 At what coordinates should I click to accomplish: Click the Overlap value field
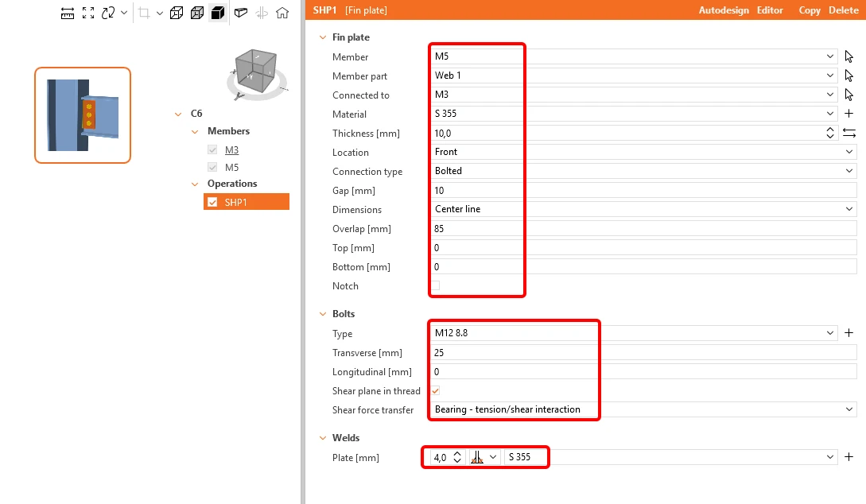[643, 228]
